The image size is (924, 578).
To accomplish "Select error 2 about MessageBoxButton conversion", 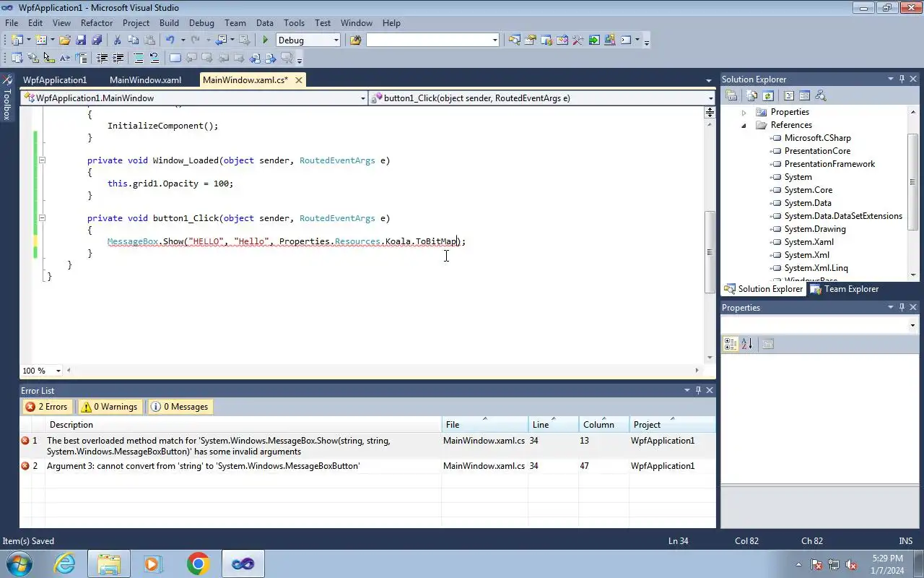I will pyautogui.click(x=368, y=466).
